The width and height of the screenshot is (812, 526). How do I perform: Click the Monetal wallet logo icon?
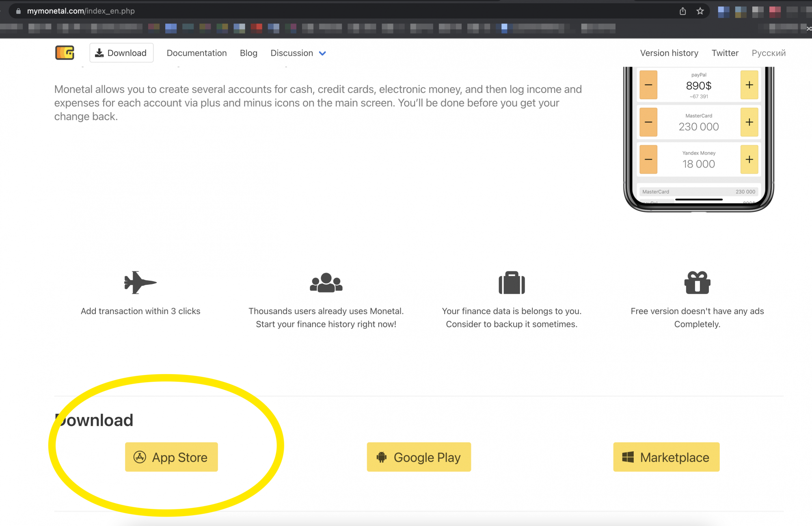pyautogui.click(x=65, y=53)
